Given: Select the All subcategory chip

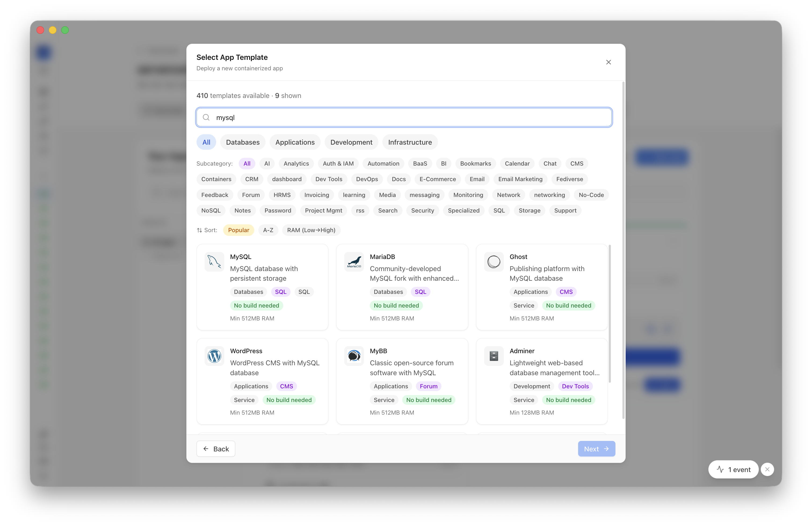Looking at the screenshot, I should click(x=247, y=163).
